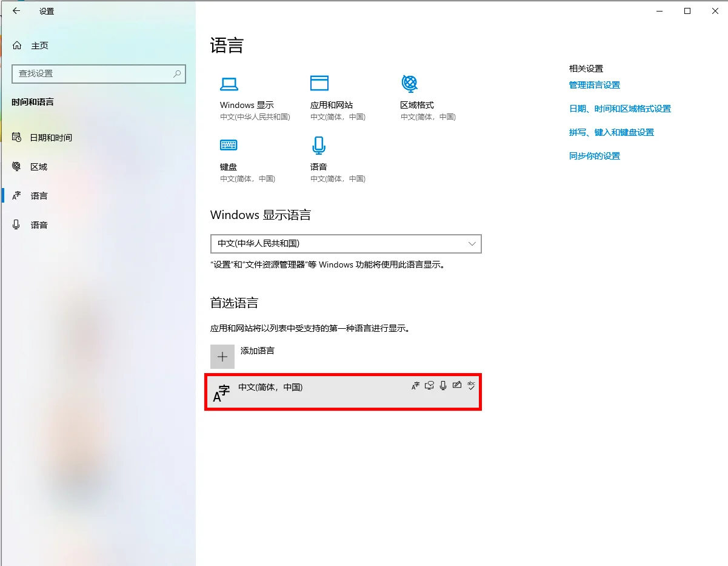Click the 添加语言 plus button
The width and height of the screenshot is (728, 566).
222,357
